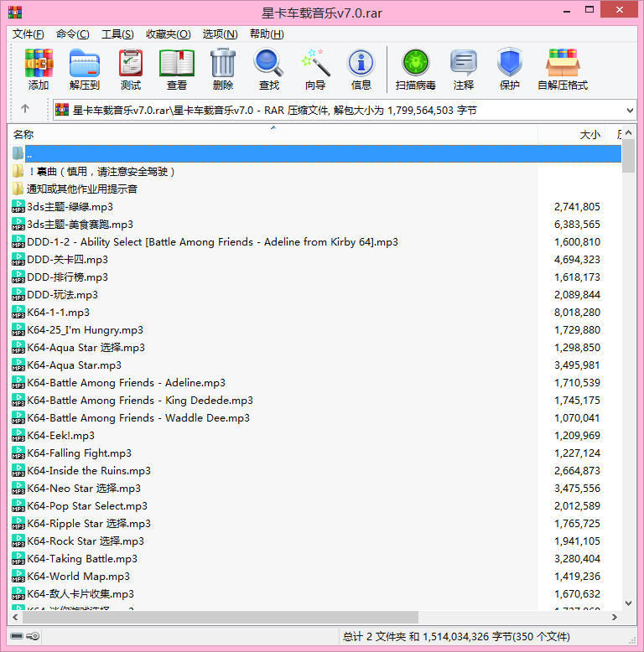
Task: Click the 添加 (Add) toolbar icon
Action: 39,69
